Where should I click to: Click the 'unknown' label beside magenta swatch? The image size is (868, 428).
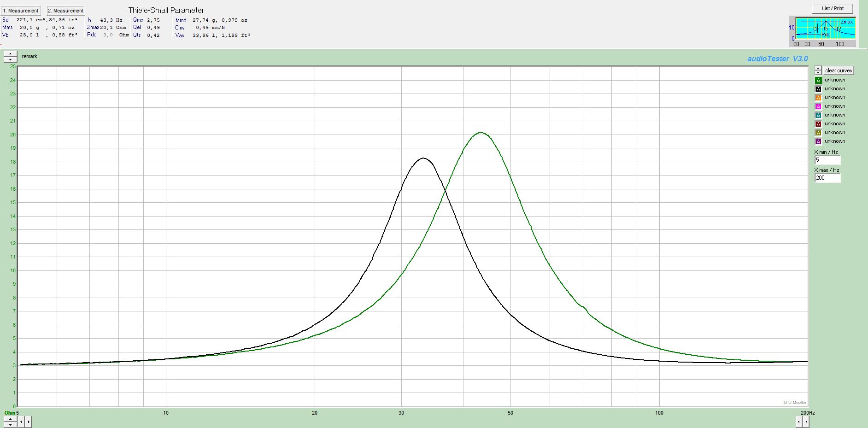pos(835,106)
